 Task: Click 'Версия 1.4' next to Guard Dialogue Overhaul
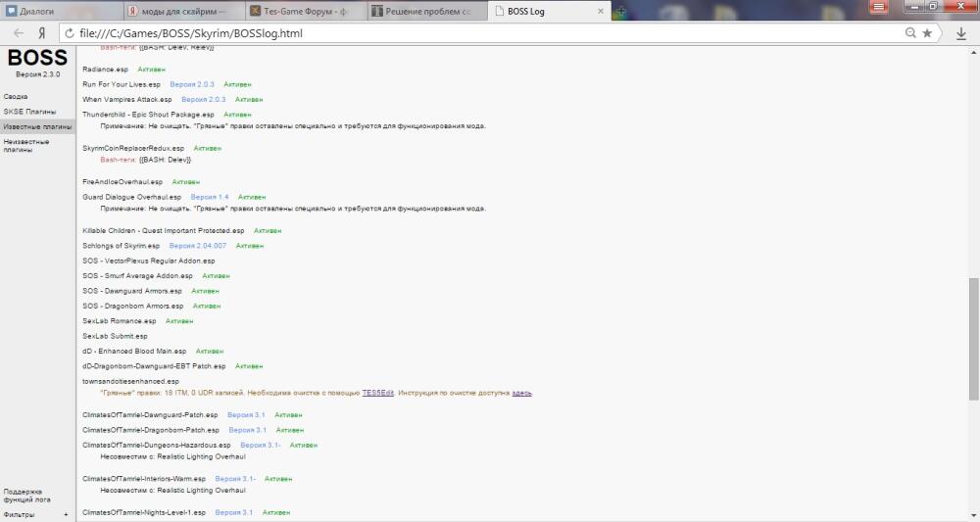point(210,197)
